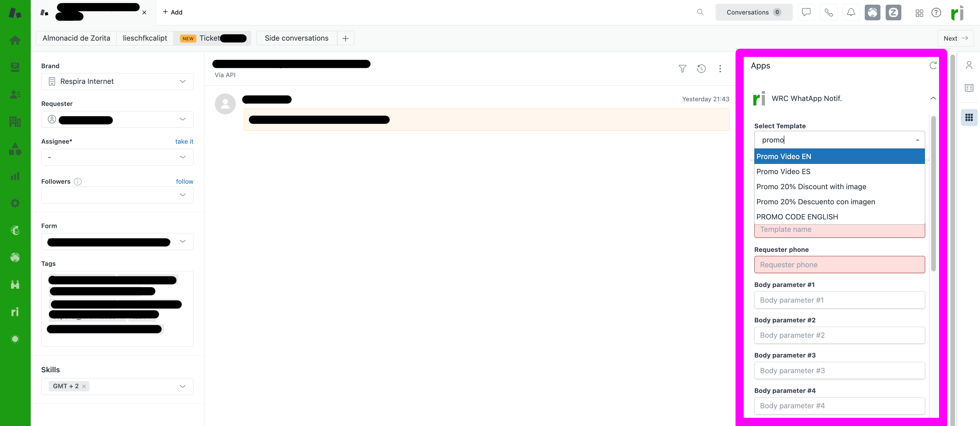Switch to the Side conversations tab
This screenshot has width=980, height=426.
[x=296, y=38]
